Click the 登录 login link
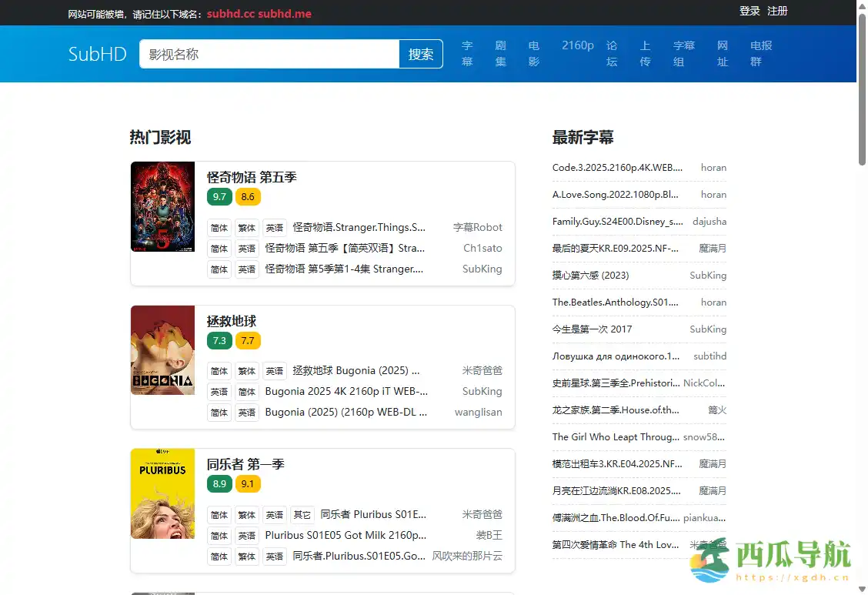Image resolution: width=868 pixels, height=595 pixels. click(749, 11)
